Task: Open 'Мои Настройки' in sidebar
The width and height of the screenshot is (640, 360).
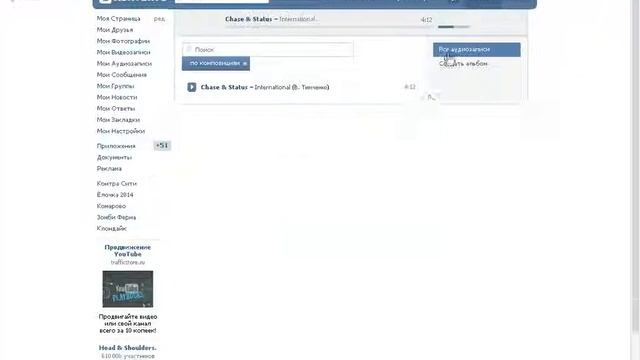Action: pyautogui.click(x=121, y=131)
